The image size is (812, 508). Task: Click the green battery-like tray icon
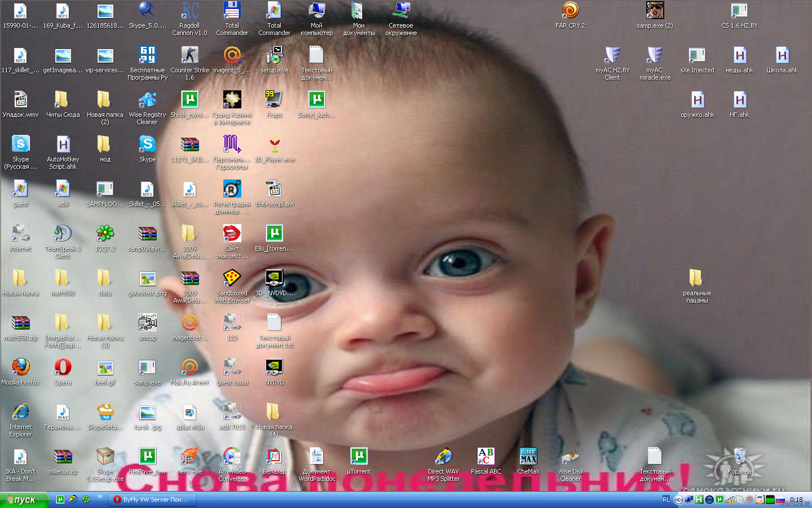[770, 500]
